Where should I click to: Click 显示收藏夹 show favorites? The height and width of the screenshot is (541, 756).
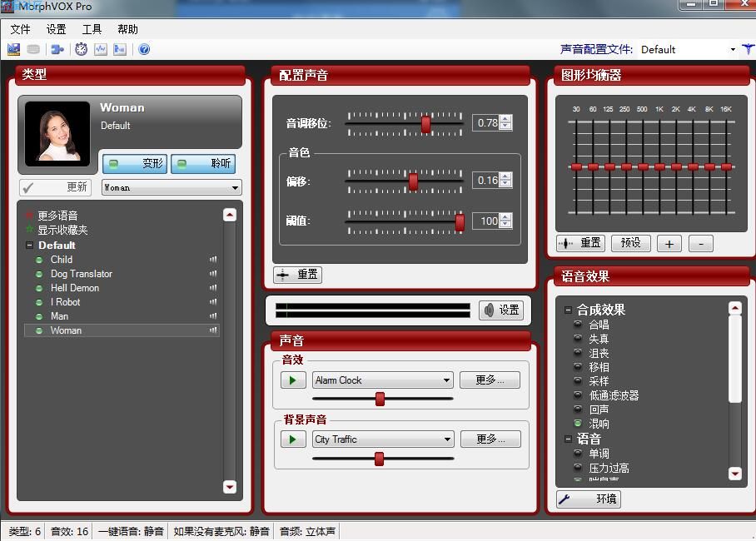click(62, 230)
